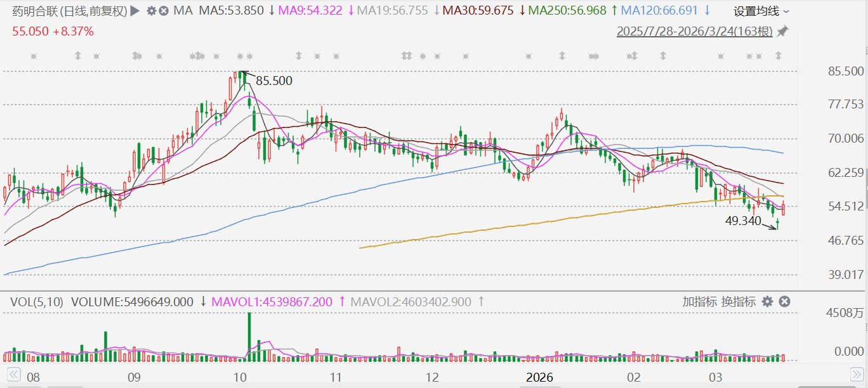Click the 换指标 button
Viewport: 868px width, 388px height.
[x=737, y=302]
